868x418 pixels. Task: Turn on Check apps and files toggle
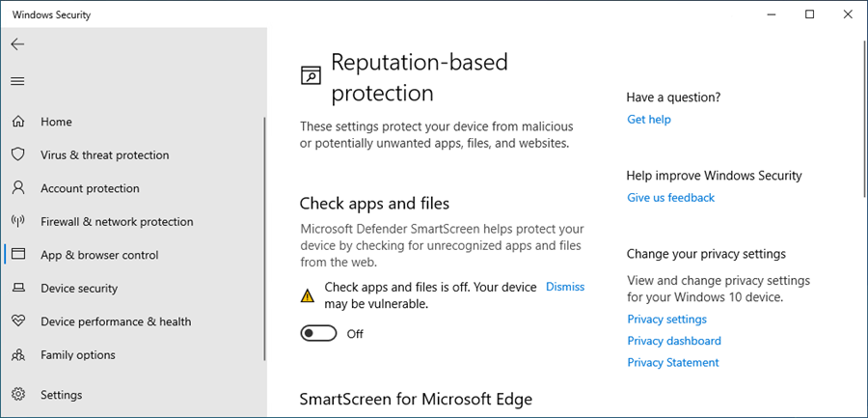pyautogui.click(x=318, y=334)
